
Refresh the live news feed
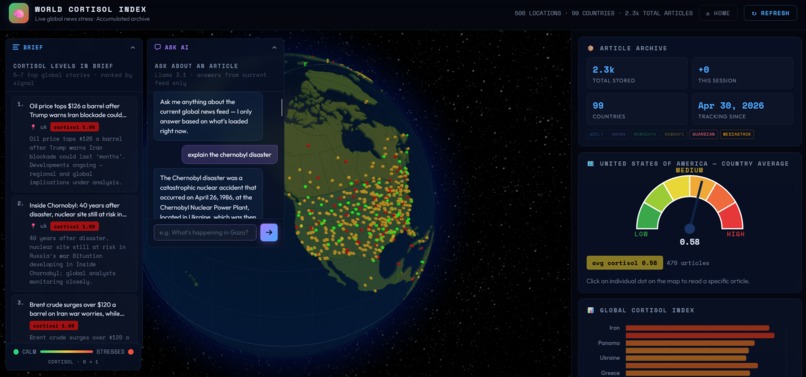770,13
